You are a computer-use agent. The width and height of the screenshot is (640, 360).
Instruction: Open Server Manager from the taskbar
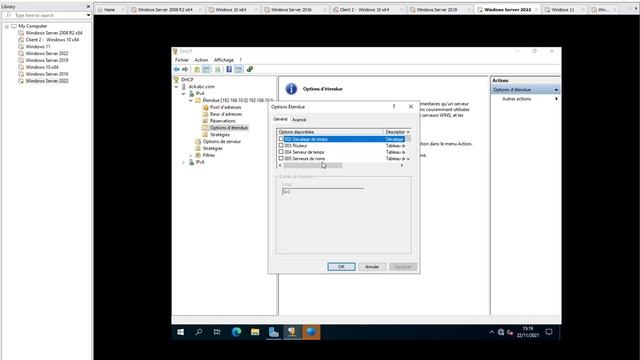273,332
